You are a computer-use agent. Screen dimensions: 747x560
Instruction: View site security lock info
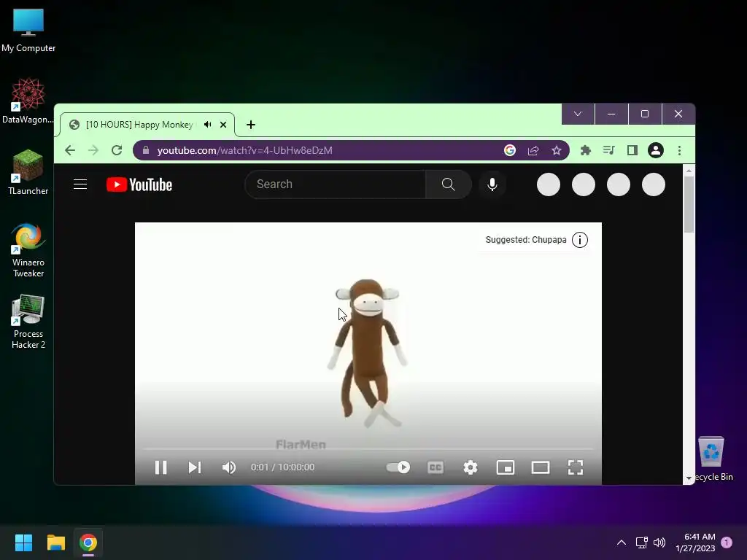[146, 150]
